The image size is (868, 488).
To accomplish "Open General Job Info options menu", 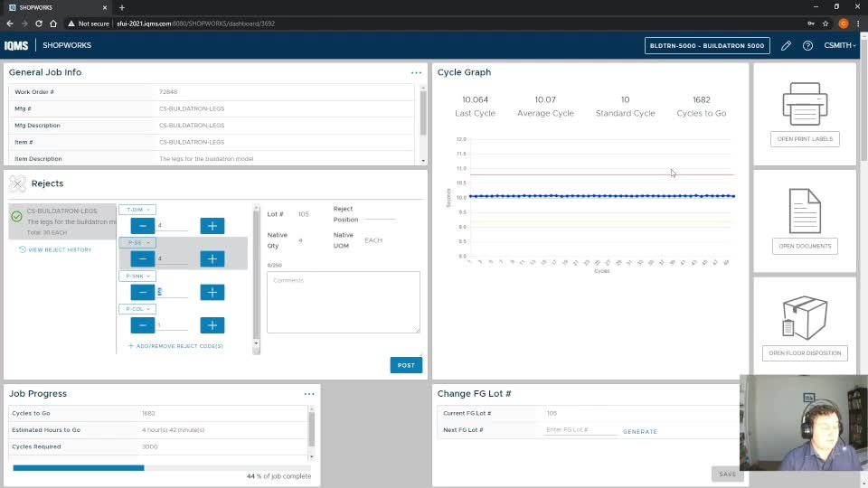I will point(416,72).
